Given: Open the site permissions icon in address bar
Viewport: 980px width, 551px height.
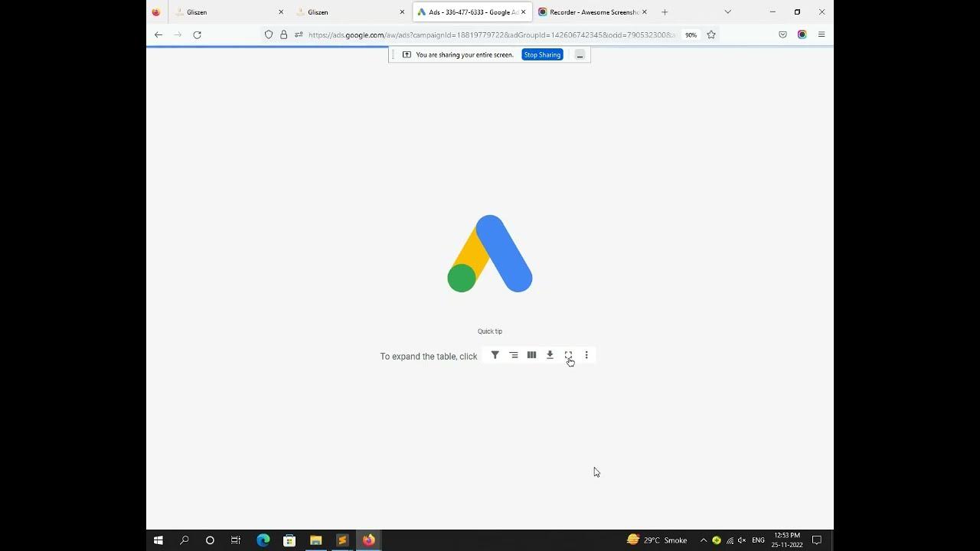Looking at the screenshot, I should point(299,34).
